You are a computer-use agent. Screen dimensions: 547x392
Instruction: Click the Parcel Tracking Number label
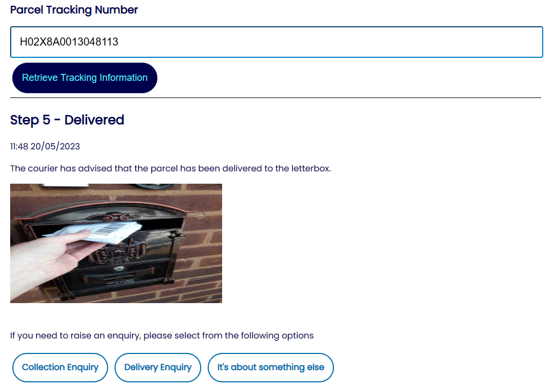74,10
